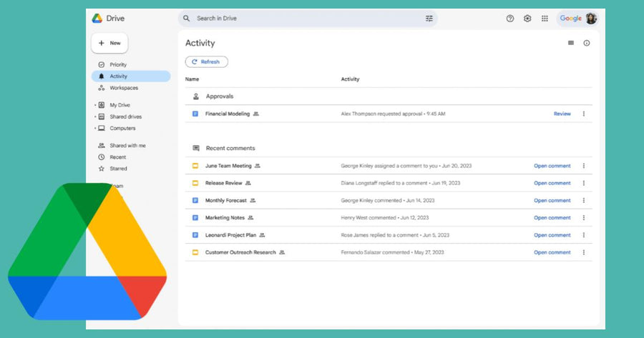Screen dimensions: 644x338
Task: Open comment for Release Review
Action: click(552, 183)
